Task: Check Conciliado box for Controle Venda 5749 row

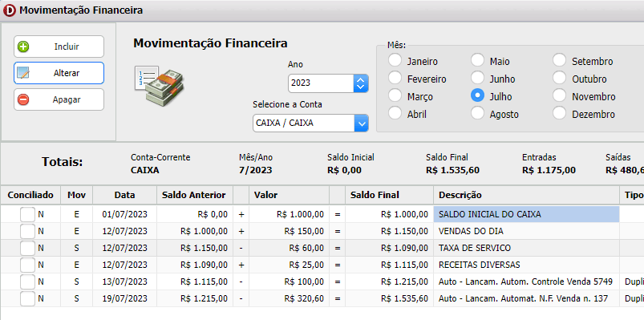Action: (27, 282)
